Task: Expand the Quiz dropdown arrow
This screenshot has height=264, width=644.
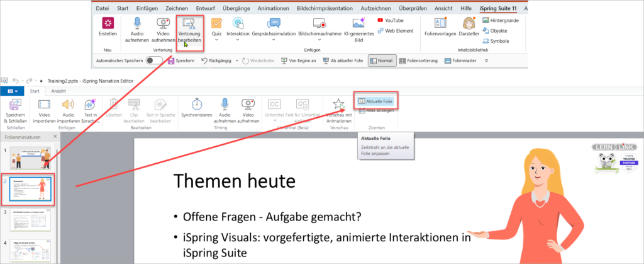Action: pyautogui.click(x=216, y=40)
